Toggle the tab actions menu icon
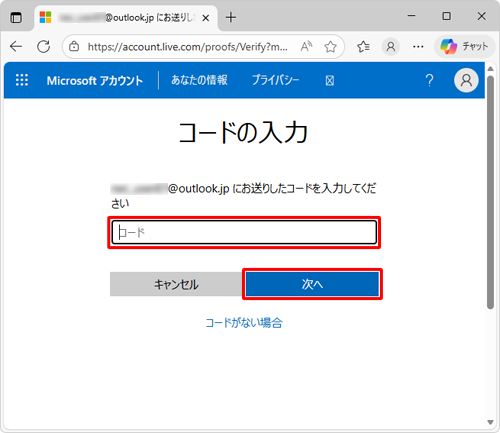The height and width of the screenshot is (433, 500). [x=16, y=17]
